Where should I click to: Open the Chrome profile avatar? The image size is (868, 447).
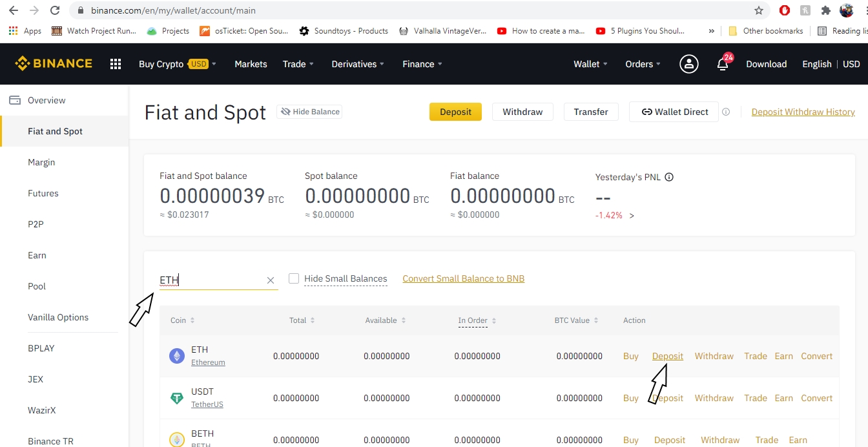point(847,10)
